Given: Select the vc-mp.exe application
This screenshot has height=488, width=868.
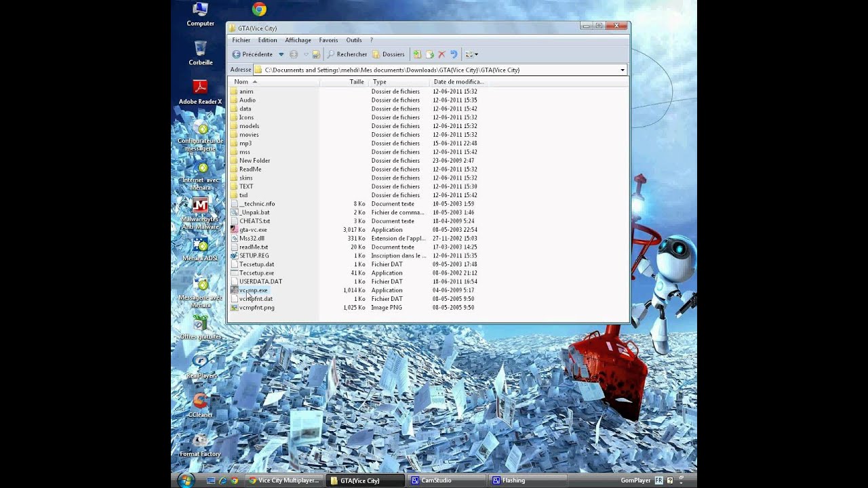Looking at the screenshot, I should [249, 290].
